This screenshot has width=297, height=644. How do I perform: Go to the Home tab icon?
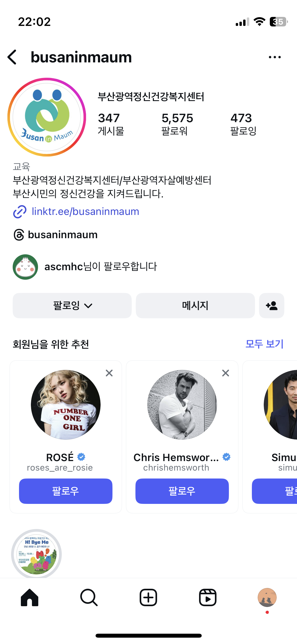click(x=30, y=597)
